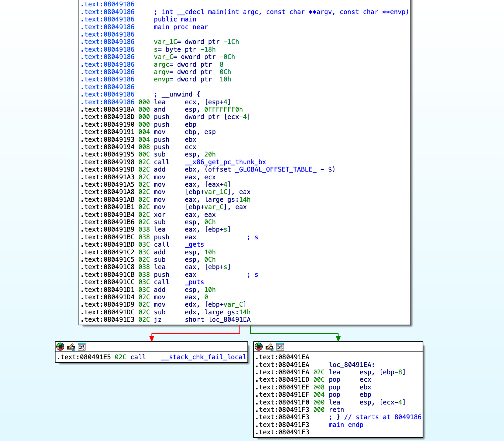Select the 'public main' line

click(x=175, y=19)
